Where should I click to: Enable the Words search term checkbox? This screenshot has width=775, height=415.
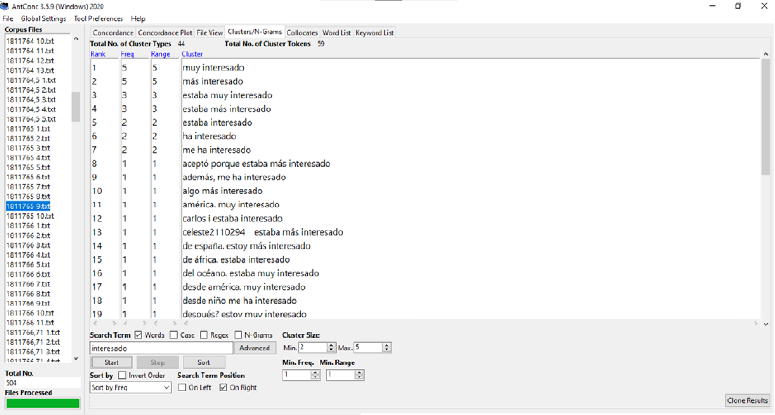[138, 335]
